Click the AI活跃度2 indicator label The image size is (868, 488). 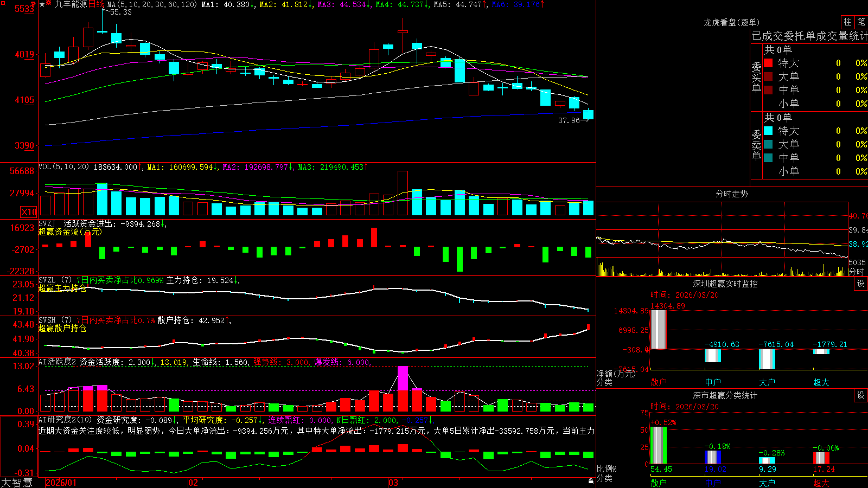click(x=58, y=362)
